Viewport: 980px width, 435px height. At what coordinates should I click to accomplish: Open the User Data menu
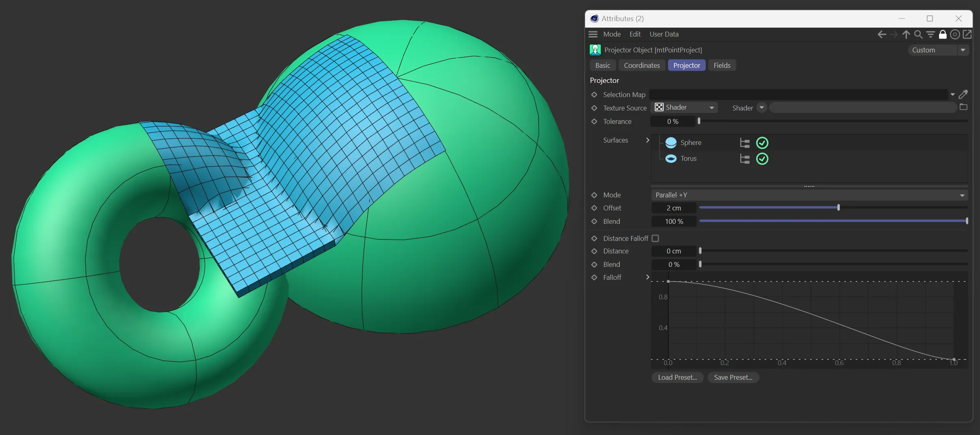coord(664,35)
